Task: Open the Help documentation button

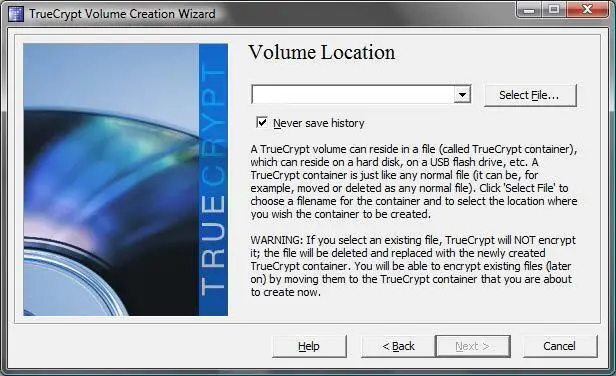Action: (x=309, y=346)
